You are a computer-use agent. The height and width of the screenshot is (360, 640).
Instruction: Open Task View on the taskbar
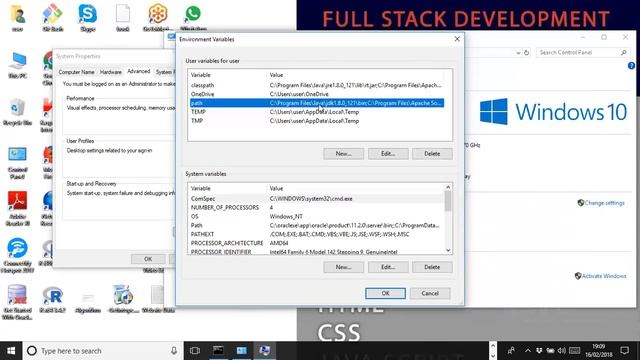pos(195,351)
